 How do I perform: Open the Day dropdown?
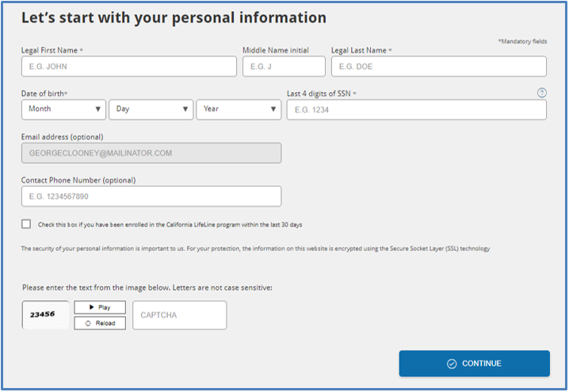[151, 109]
